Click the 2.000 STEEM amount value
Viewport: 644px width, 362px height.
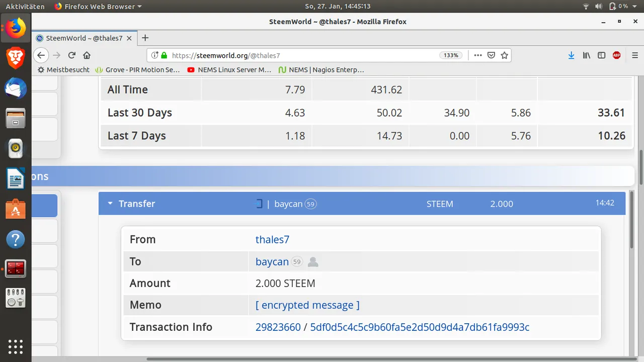point(285,284)
